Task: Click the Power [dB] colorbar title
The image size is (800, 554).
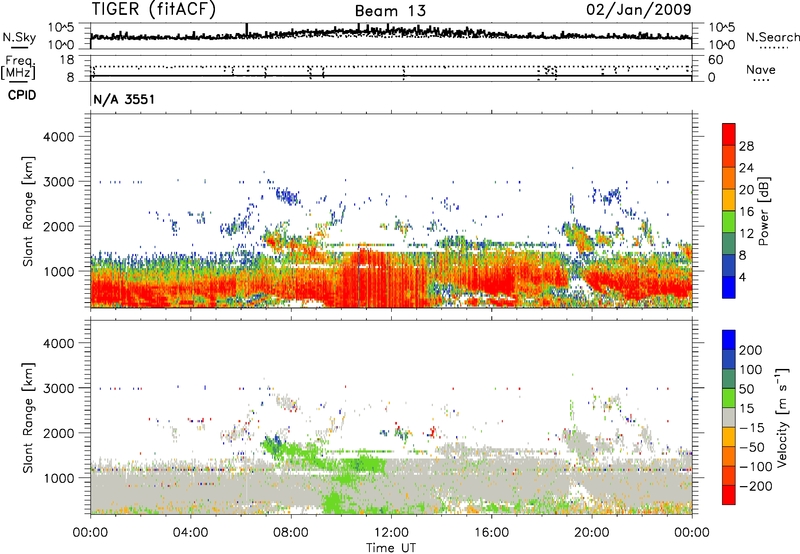Action: click(764, 211)
